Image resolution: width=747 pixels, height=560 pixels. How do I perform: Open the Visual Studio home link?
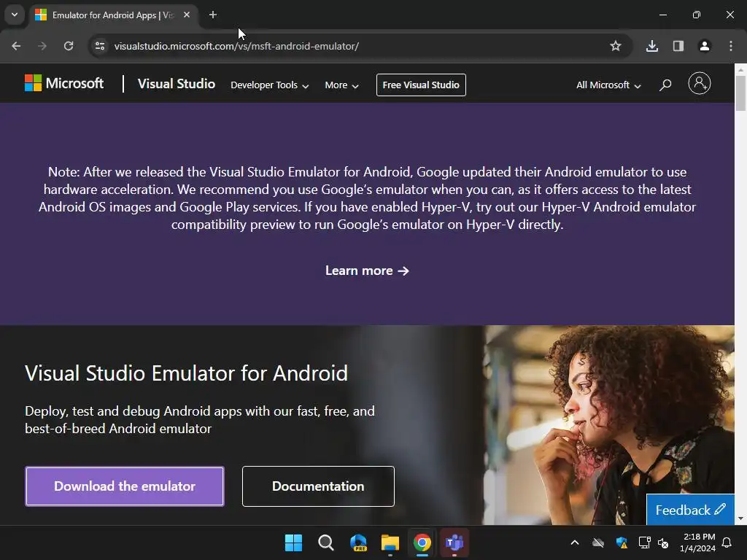pos(177,84)
